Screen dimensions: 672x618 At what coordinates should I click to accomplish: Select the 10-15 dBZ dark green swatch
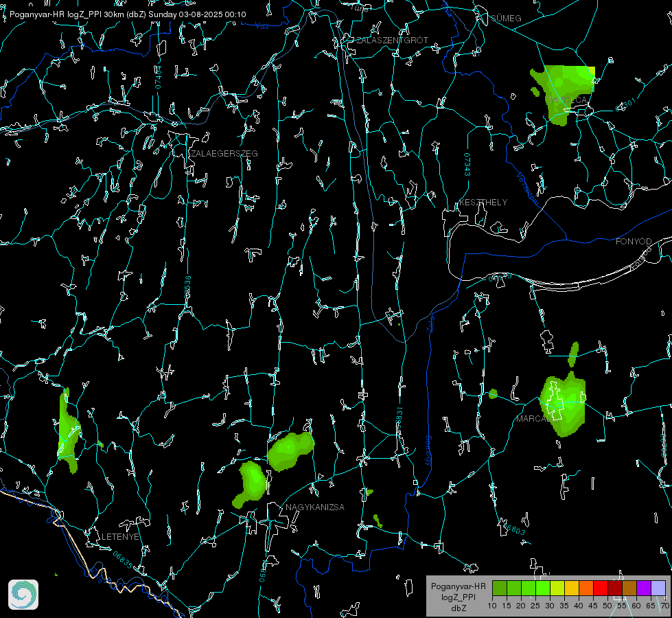[500, 588]
